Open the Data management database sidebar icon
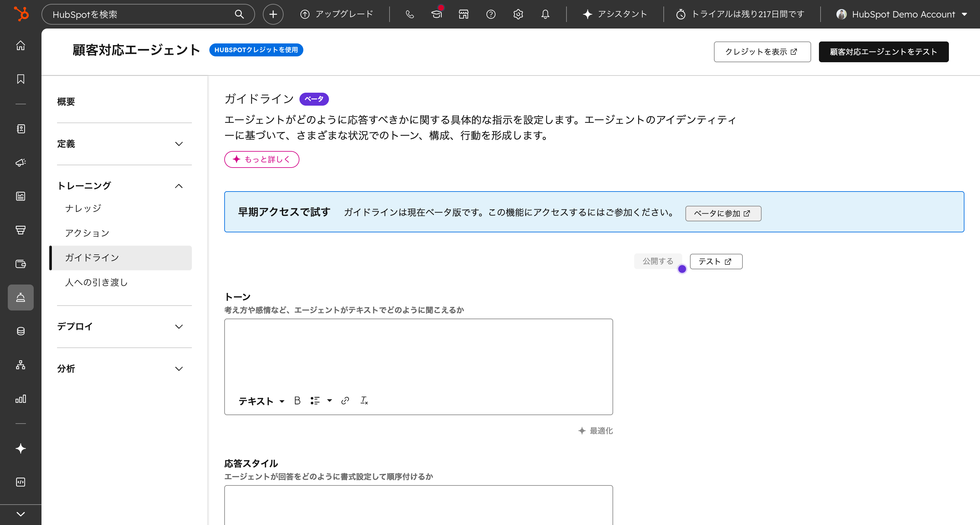 [x=20, y=331]
